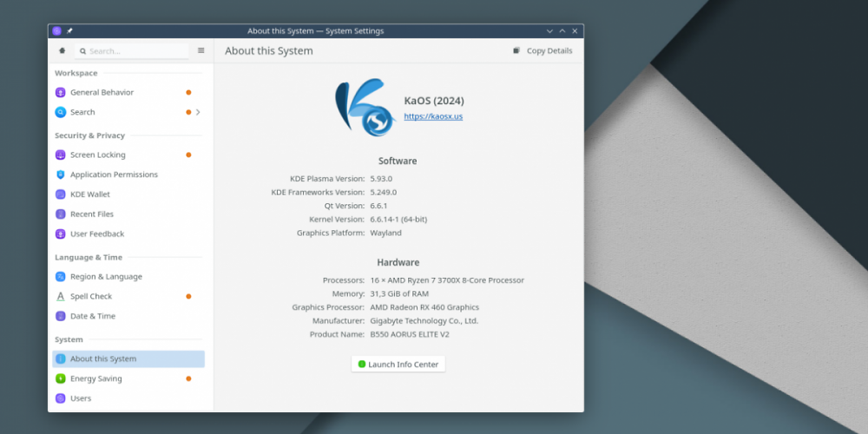The width and height of the screenshot is (868, 434).
Task: Click the orange changed-dot beside General Behavior
Action: 188,93
